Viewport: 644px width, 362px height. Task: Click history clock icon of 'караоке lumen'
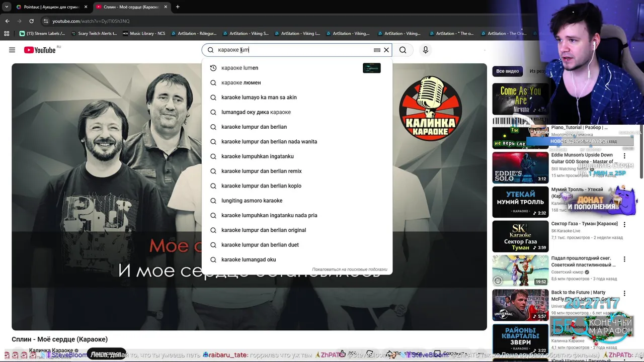point(213,68)
